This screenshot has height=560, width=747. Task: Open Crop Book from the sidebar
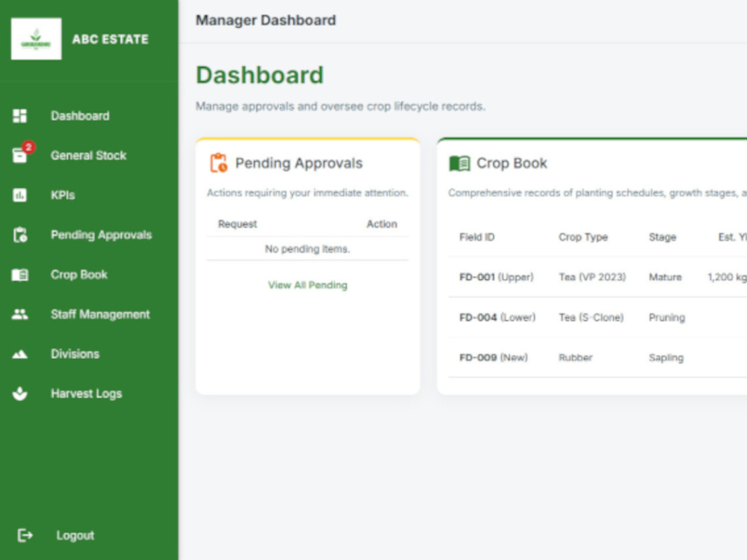[79, 275]
